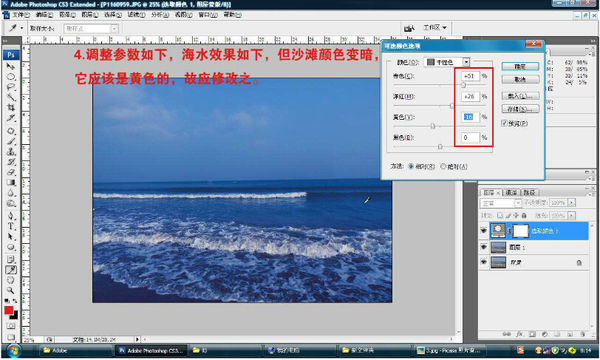This screenshot has height=360, width=600.
Task: Switch to the Channels tab
Action: click(x=511, y=192)
